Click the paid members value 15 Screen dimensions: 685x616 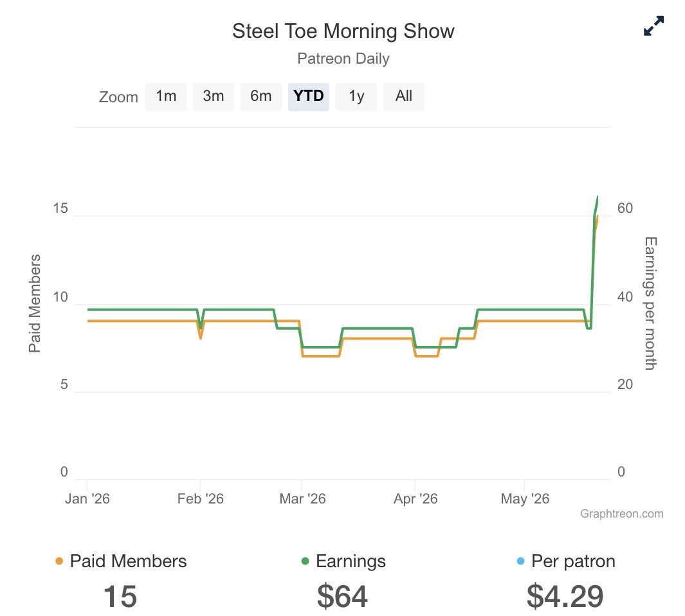click(x=120, y=597)
